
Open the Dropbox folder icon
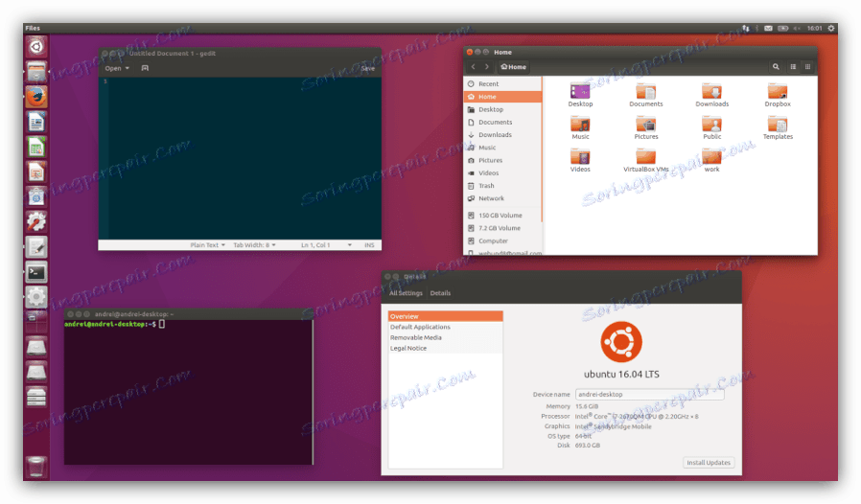coord(778,96)
